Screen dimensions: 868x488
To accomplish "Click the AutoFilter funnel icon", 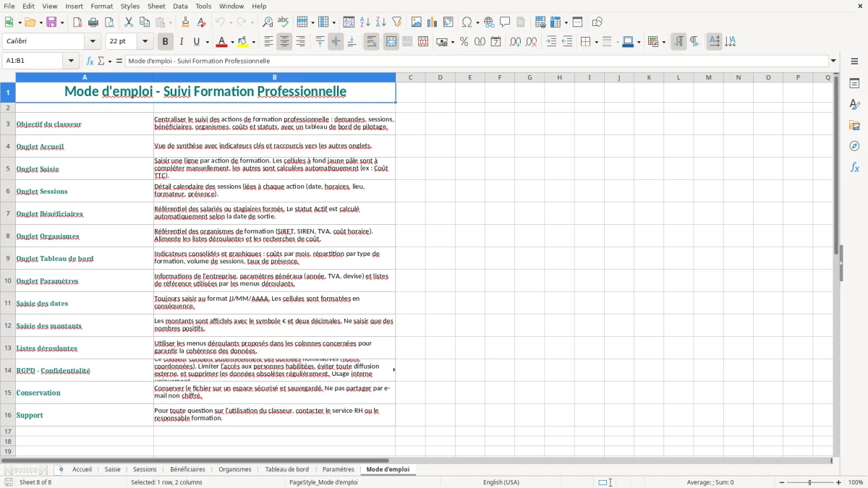I will pos(397,22).
